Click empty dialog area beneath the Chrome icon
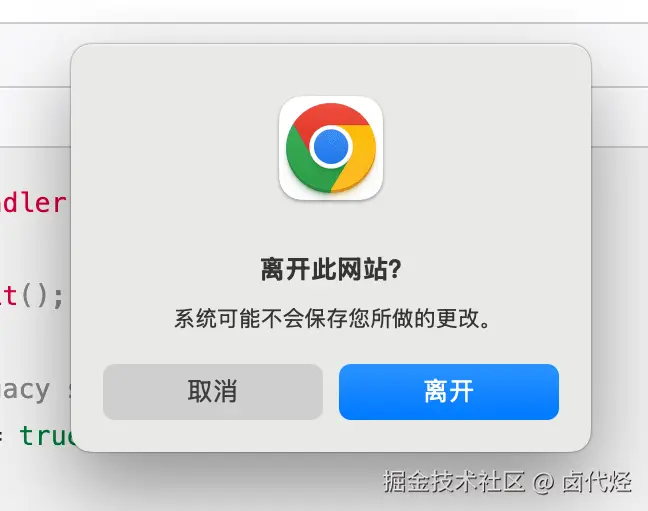The height and width of the screenshot is (511, 648). click(x=331, y=227)
